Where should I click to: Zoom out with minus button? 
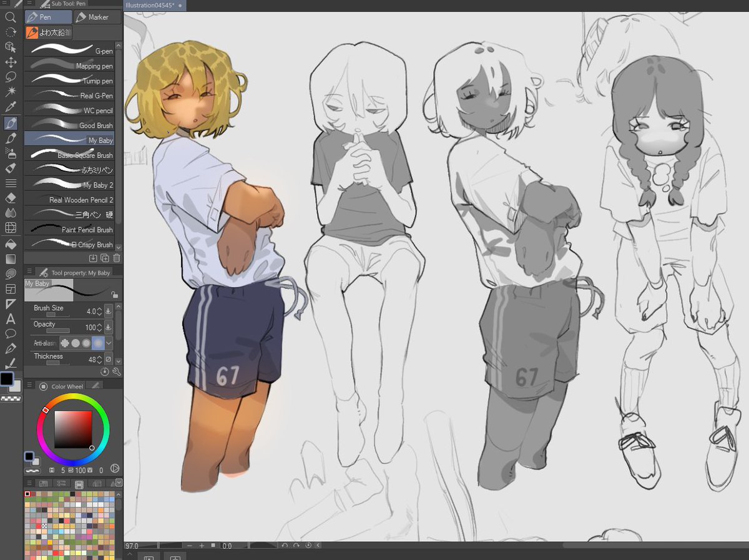click(190, 546)
